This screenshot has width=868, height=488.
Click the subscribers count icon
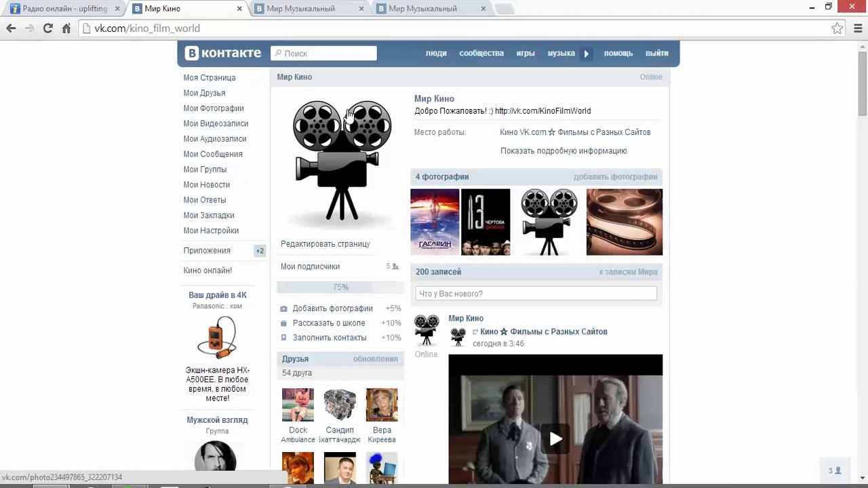tap(395, 266)
